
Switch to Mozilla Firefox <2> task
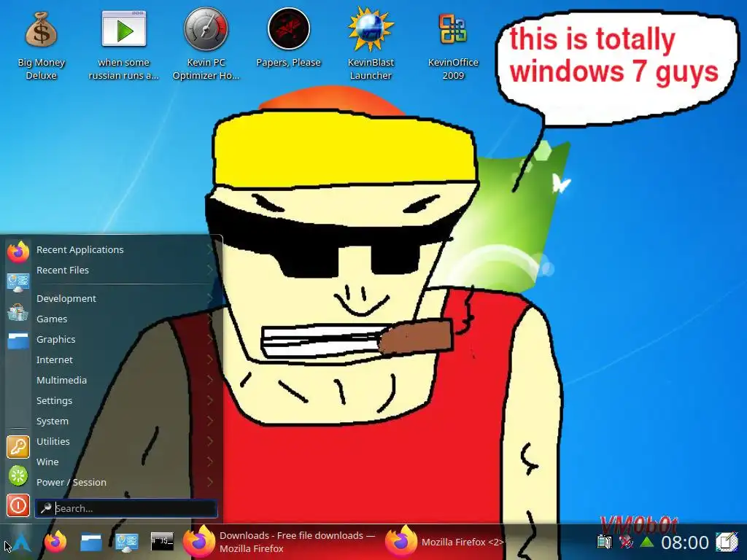click(x=444, y=542)
